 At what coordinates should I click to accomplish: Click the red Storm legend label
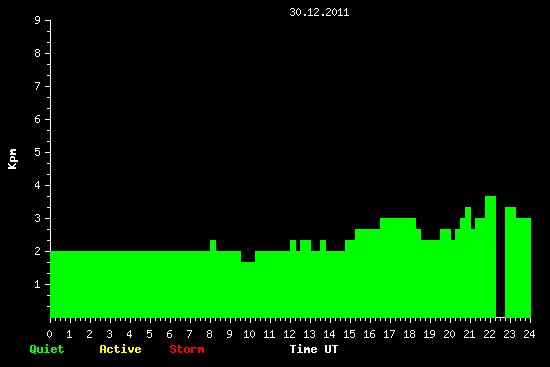[187, 349]
